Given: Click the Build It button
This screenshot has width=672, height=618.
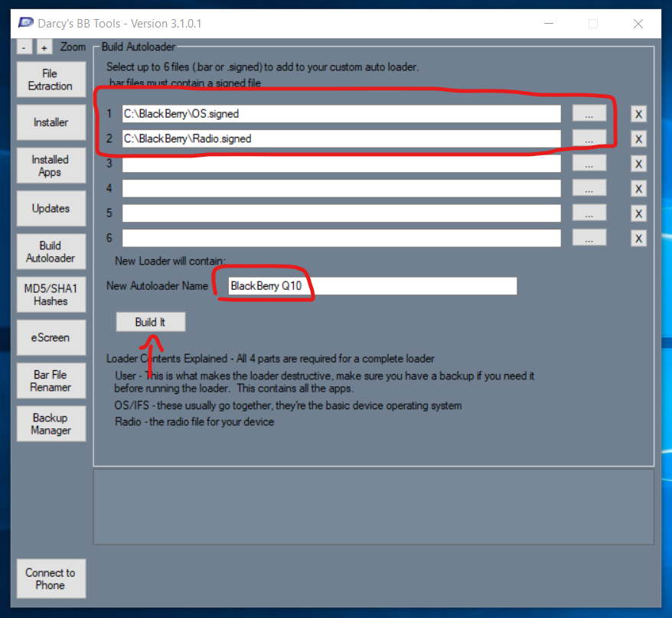Looking at the screenshot, I should (151, 322).
